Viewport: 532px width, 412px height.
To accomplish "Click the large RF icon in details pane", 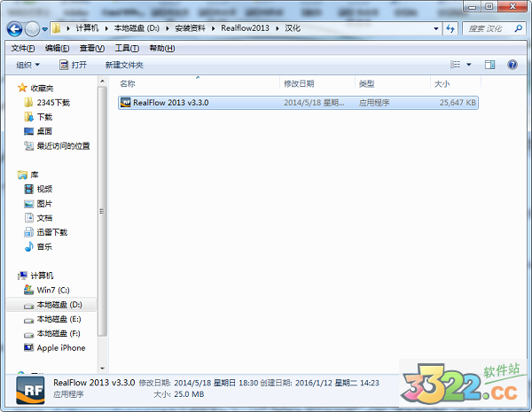I will point(30,390).
